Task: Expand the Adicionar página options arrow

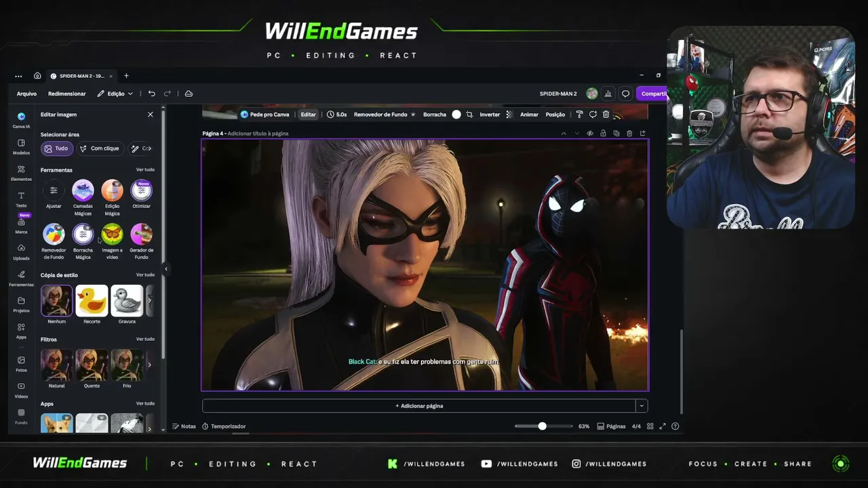Action: point(641,406)
